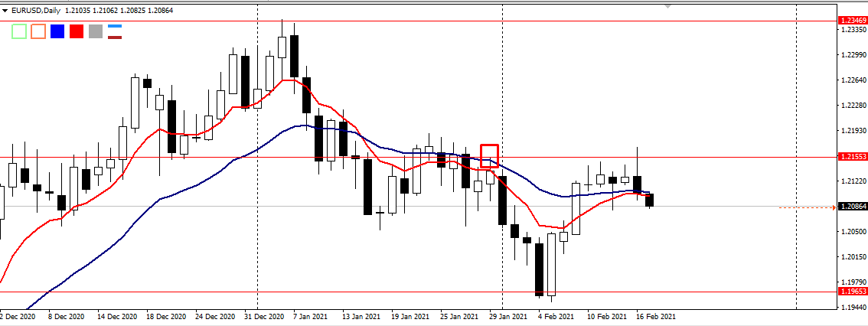This screenshot has height=326, width=868.
Task: Click price scale value 1.22280
Action: 853,105
